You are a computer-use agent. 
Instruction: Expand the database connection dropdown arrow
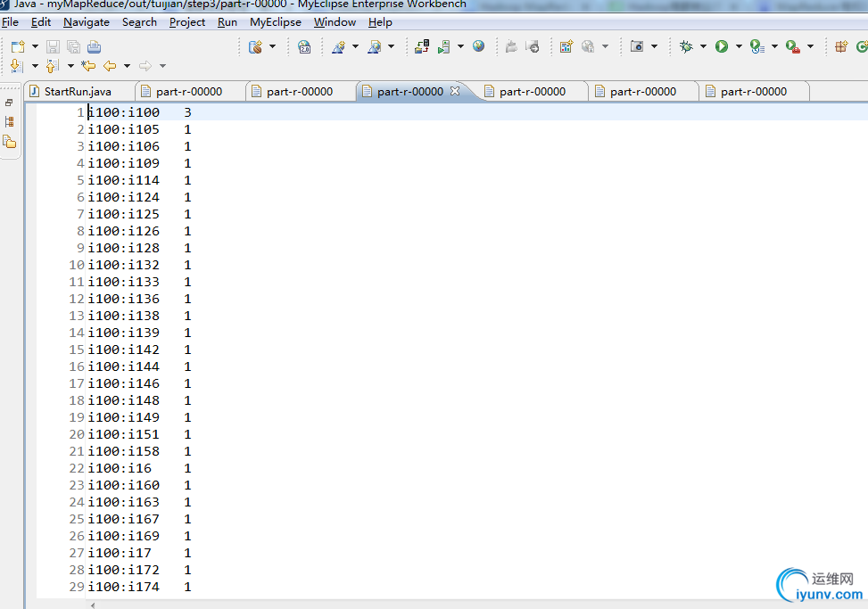272,46
